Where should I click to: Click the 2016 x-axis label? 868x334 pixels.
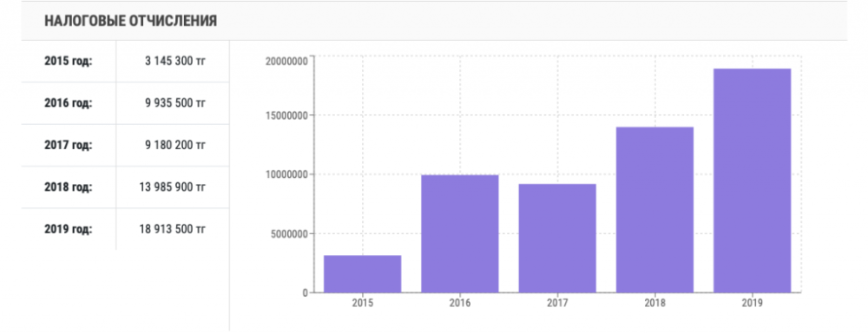tap(460, 303)
